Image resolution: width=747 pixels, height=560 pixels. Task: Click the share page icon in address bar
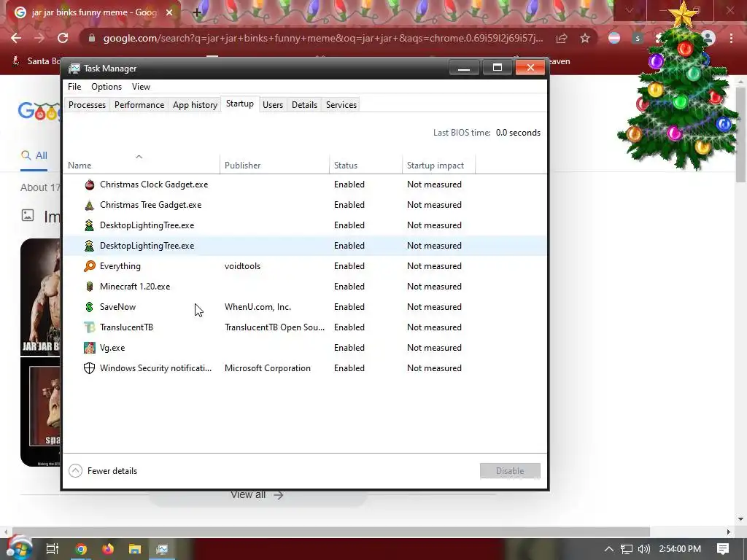[562, 38]
